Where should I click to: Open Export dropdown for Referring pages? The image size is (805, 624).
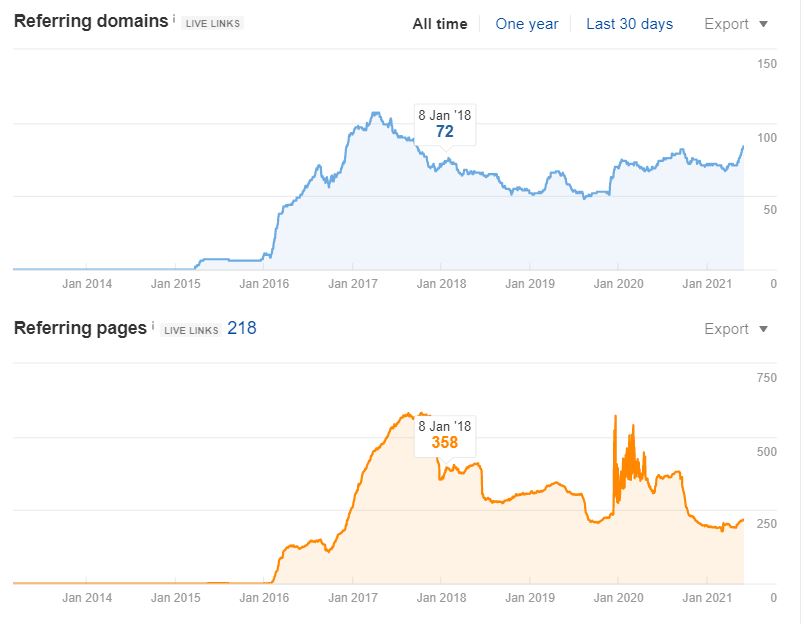pos(736,329)
